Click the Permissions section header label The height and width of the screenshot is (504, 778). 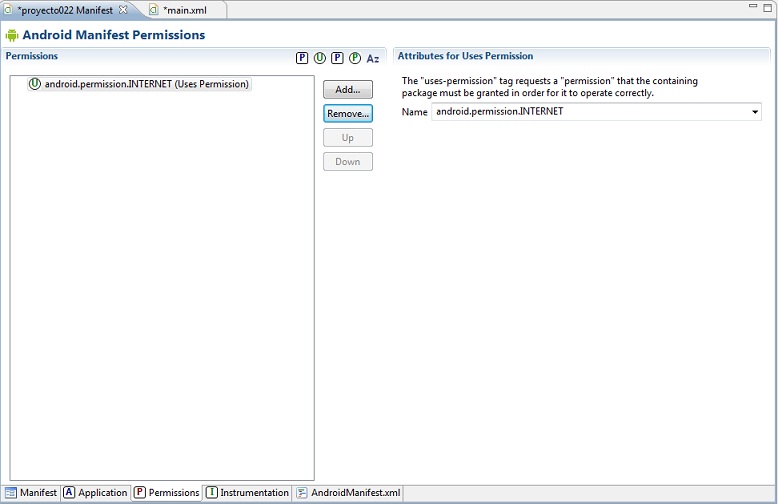click(32, 56)
